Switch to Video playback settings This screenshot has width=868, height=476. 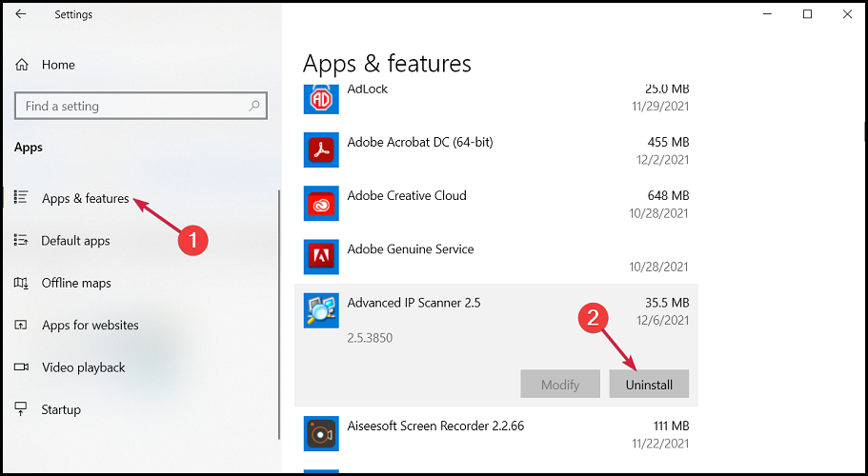pyautogui.click(x=84, y=367)
